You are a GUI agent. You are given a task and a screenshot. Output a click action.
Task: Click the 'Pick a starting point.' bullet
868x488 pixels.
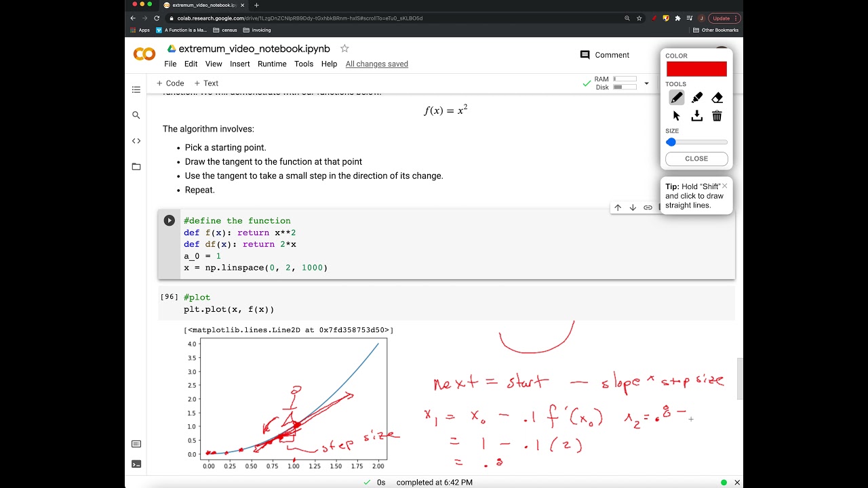click(x=225, y=147)
